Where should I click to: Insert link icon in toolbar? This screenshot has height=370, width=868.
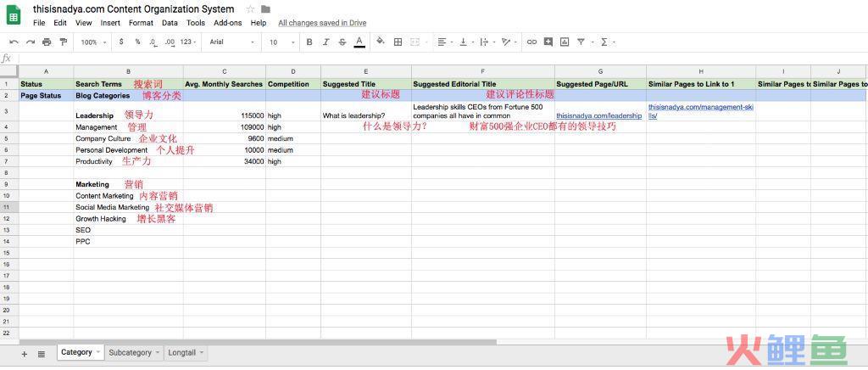[x=531, y=42]
